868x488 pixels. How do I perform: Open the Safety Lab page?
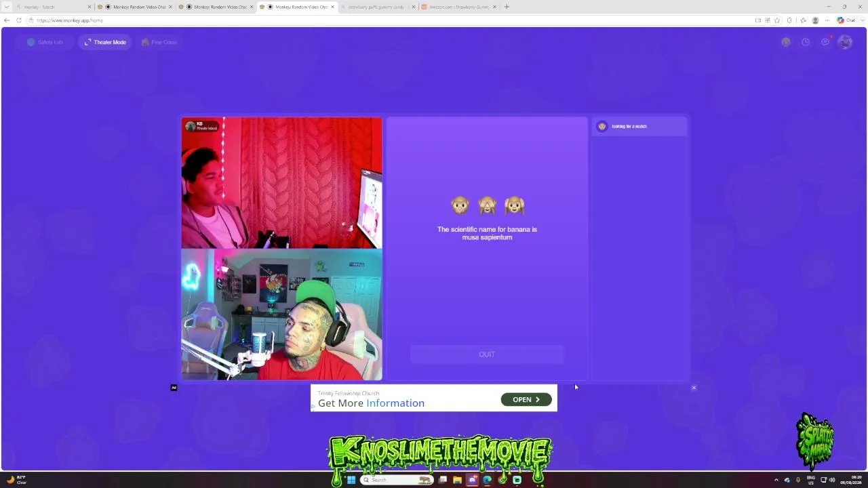pyautogui.click(x=45, y=42)
